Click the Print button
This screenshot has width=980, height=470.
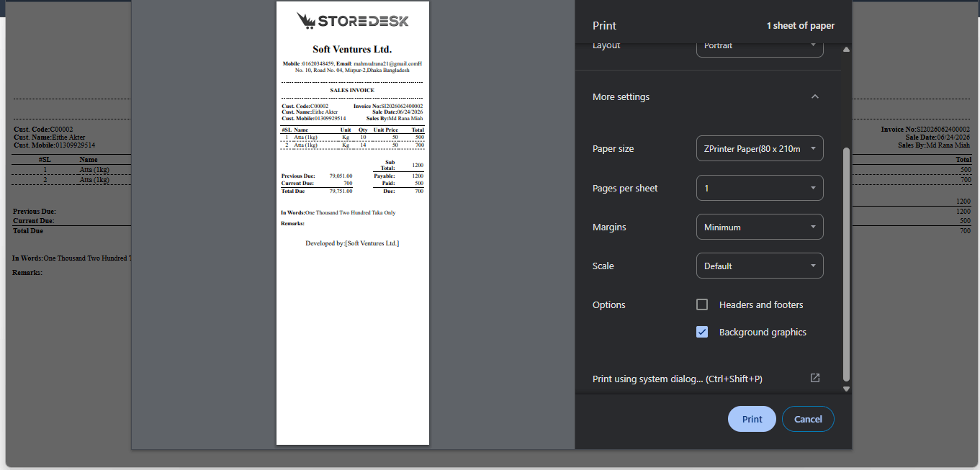pos(752,419)
